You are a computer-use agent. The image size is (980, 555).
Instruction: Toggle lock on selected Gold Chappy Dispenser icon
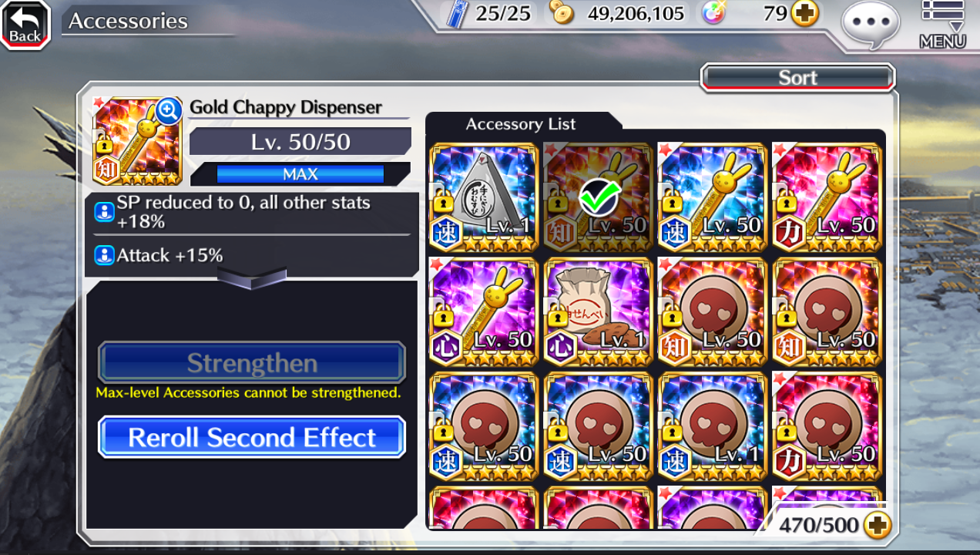pyautogui.click(x=104, y=144)
